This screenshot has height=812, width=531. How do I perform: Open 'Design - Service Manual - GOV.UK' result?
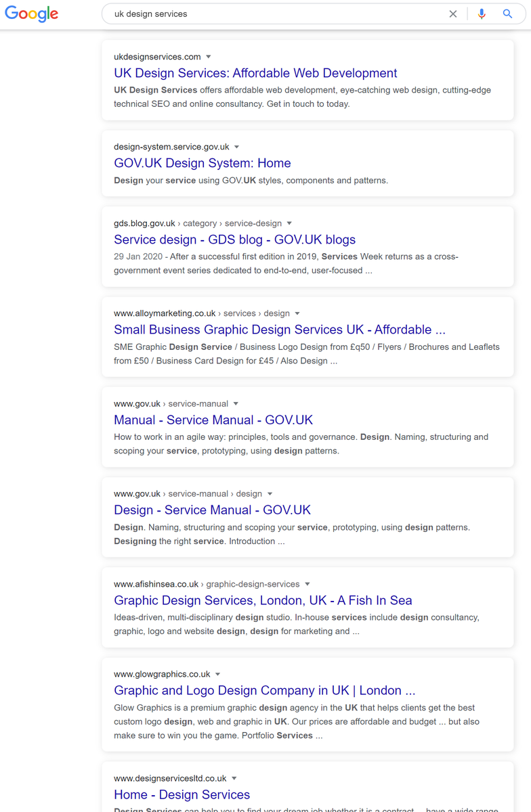pos(213,510)
